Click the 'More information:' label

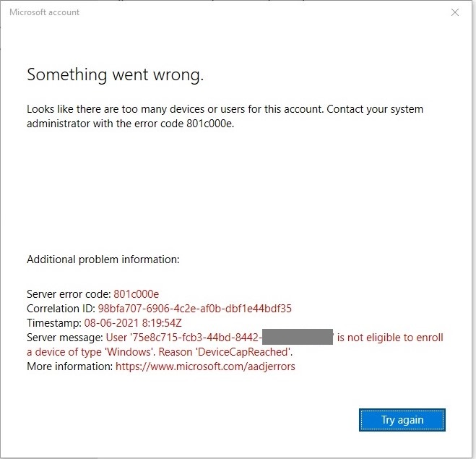(x=69, y=366)
